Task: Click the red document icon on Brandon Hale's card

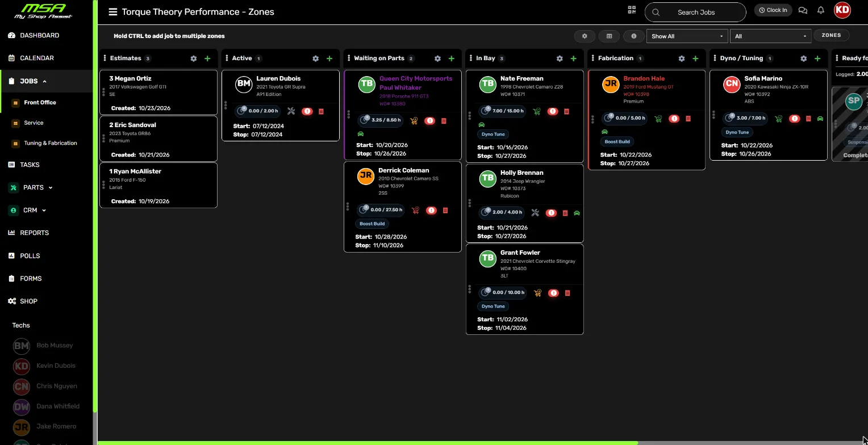Action: pos(688,119)
